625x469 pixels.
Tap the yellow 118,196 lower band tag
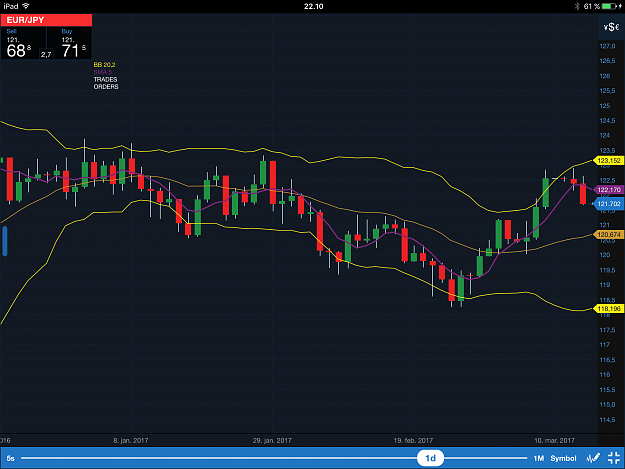(609, 308)
